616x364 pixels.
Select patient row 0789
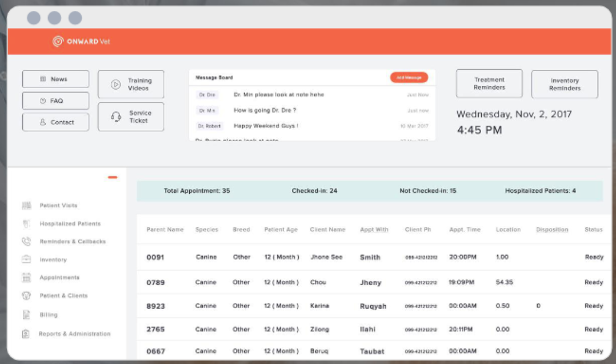374,282
